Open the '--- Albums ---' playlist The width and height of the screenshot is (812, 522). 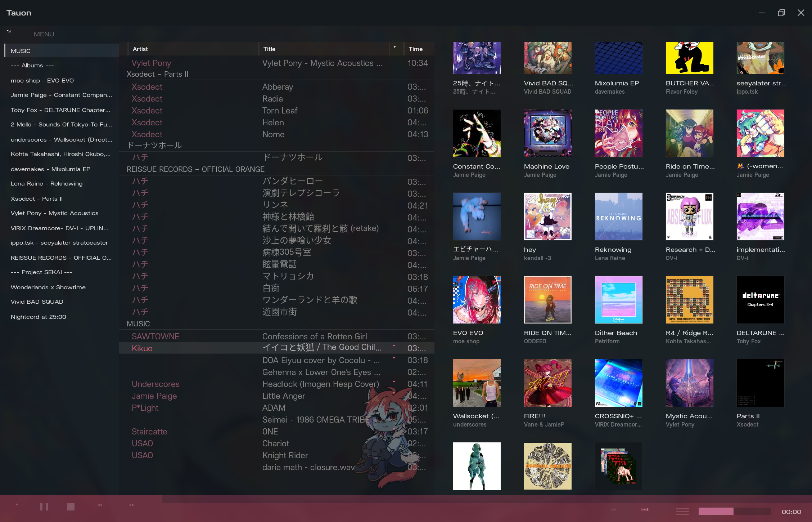(62, 66)
